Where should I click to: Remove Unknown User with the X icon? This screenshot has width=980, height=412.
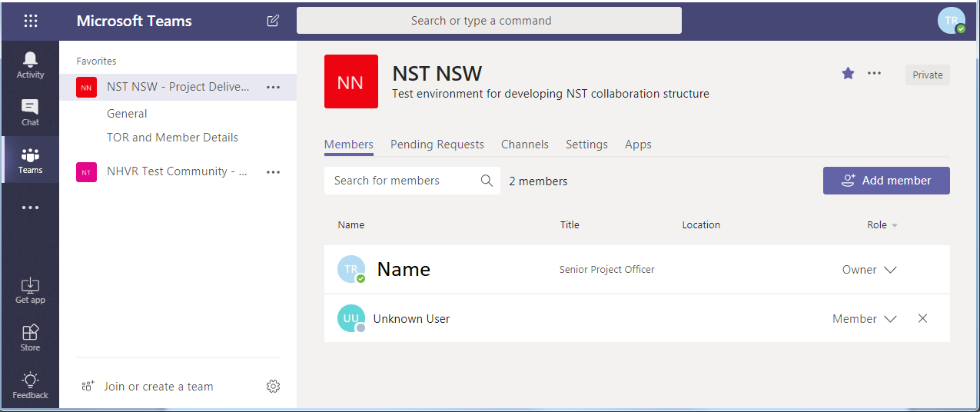click(x=923, y=318)
